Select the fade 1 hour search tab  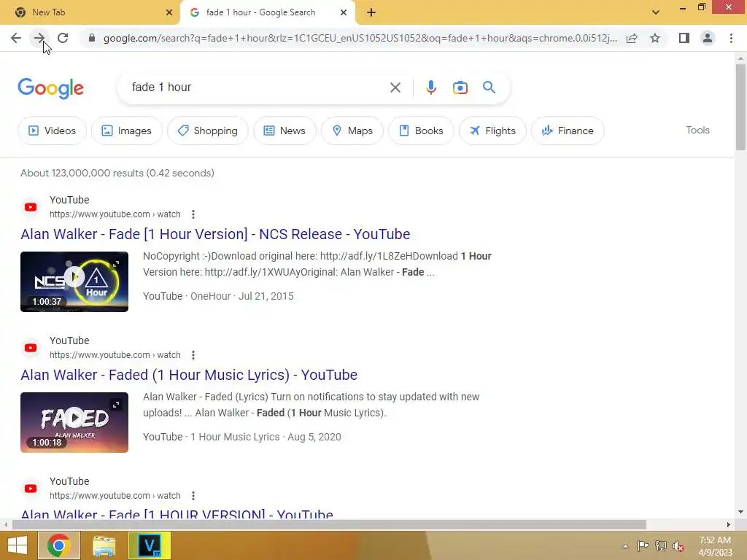[x=268, y=12]
